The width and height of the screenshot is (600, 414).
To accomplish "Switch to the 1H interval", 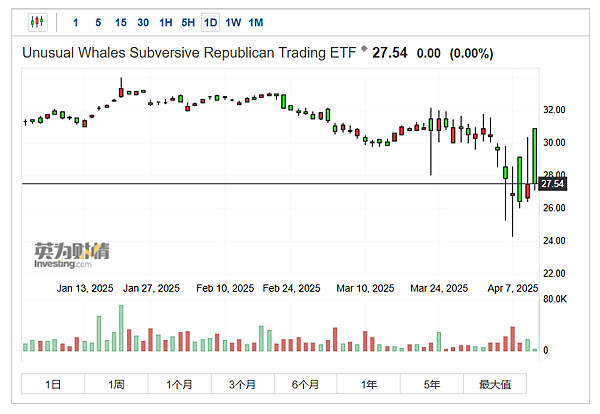I will click(166, 23).
